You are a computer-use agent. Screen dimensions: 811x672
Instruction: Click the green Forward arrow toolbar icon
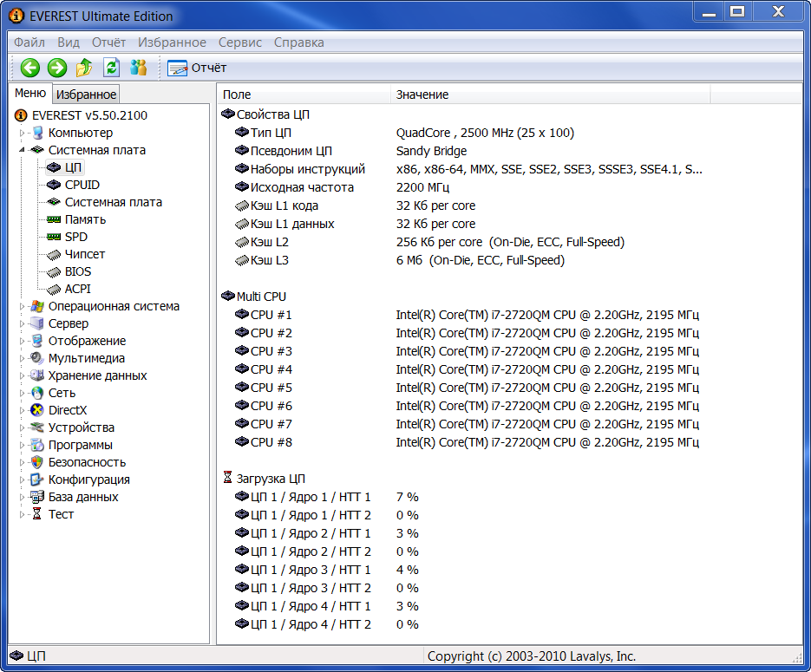coord(57,68)
